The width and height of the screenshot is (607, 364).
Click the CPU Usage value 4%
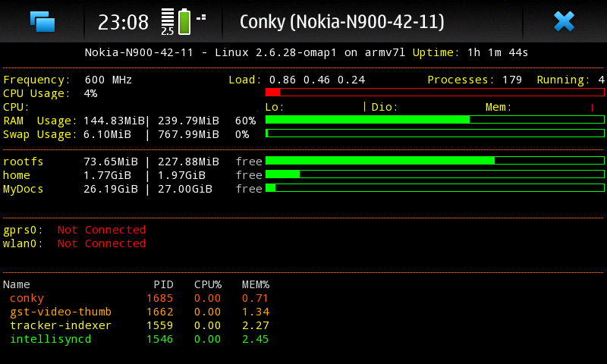tap(90, 93)
